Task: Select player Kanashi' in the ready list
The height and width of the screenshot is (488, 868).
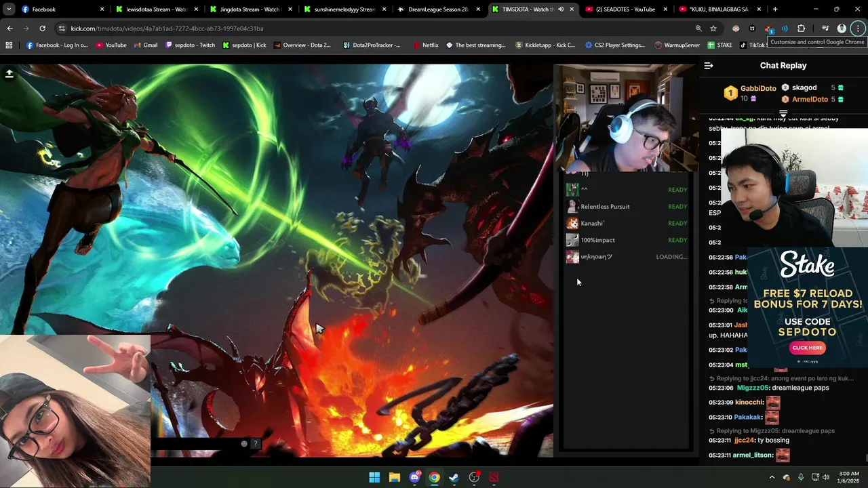Action: [x=592, y=224]
